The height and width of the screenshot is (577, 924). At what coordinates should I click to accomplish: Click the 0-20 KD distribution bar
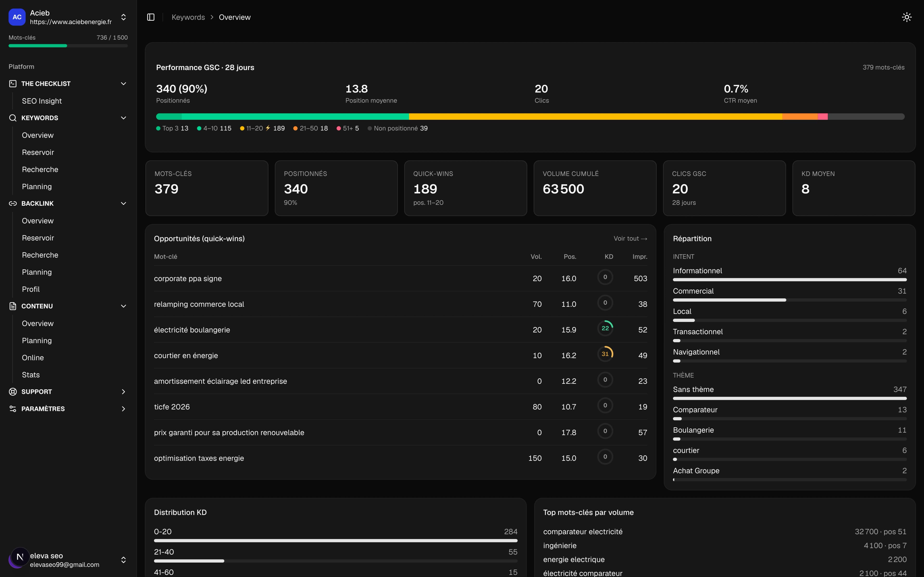(336, 541)
